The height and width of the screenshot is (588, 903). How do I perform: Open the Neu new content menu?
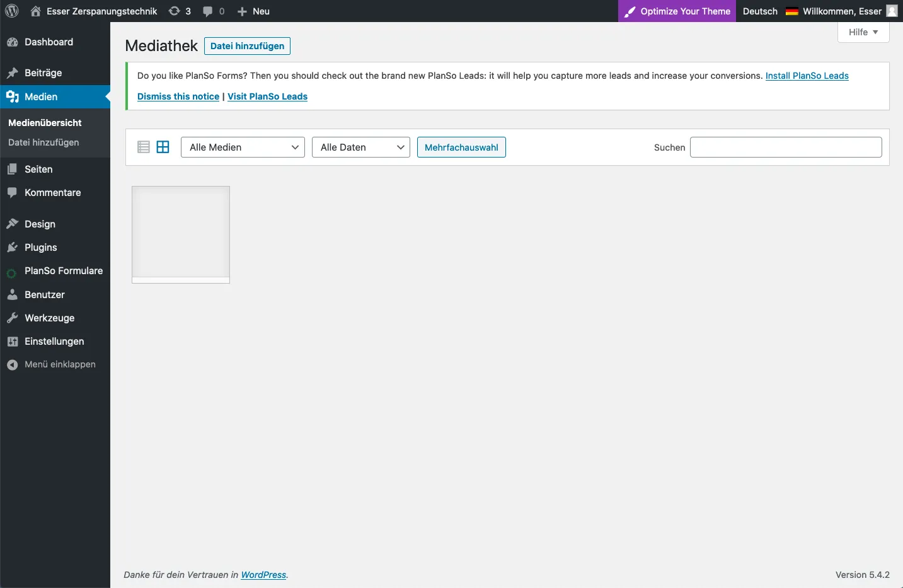pos(253,11)
